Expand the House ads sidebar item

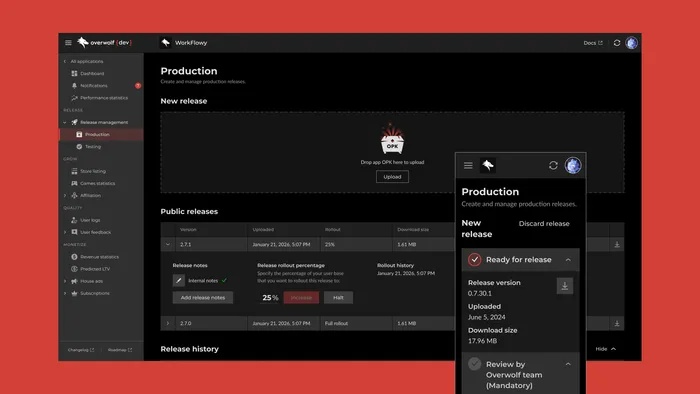(x=65, y=281)
